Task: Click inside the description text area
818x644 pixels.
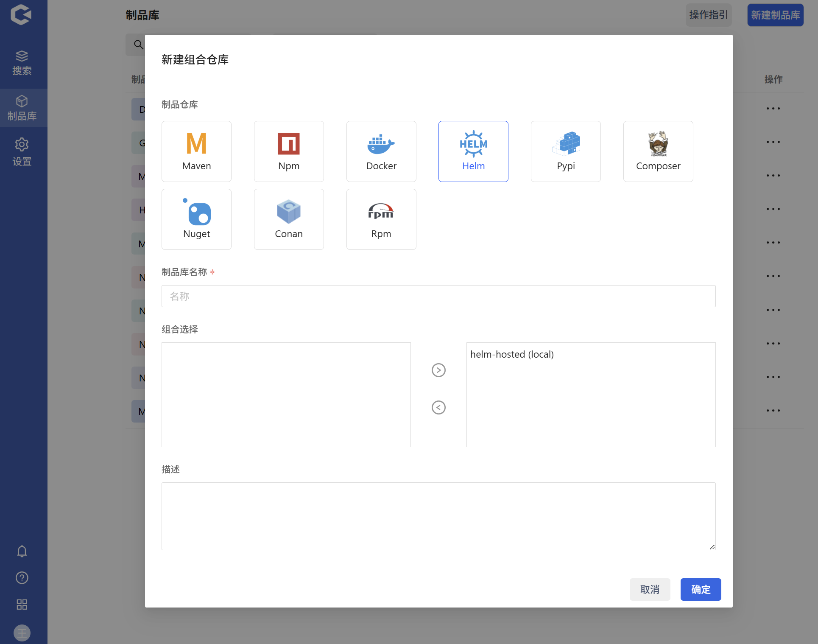Action: (x=438, y=516)
